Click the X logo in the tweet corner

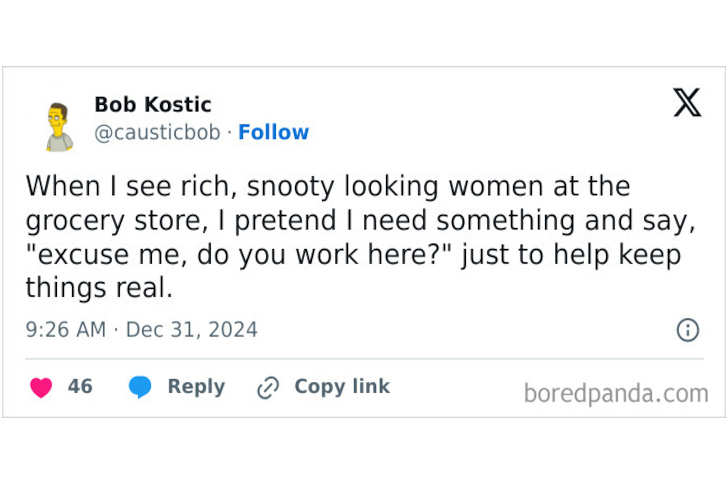(687, 102)
